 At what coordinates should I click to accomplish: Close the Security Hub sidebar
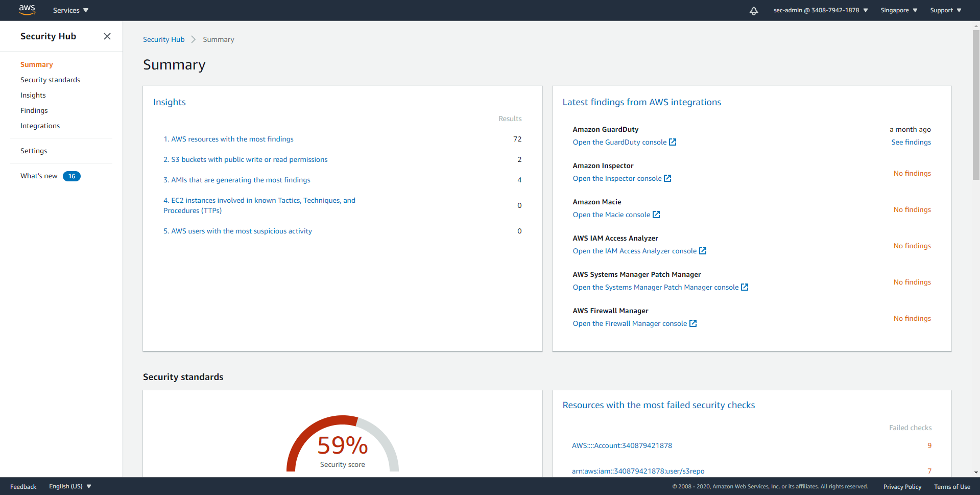[x=107, y=36]
